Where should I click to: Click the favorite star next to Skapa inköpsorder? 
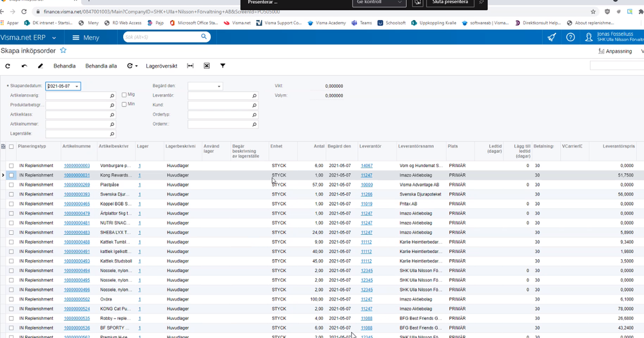(63, 50)
